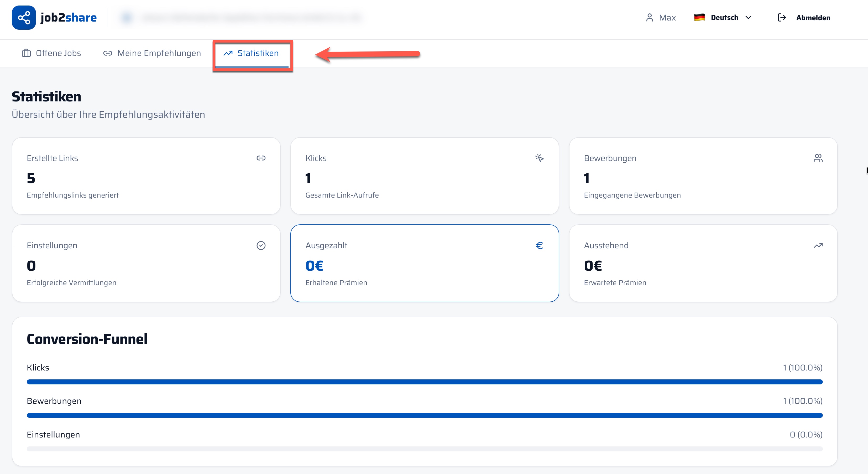Click the link icon in Erstellte Links card

tap(261, 158)
